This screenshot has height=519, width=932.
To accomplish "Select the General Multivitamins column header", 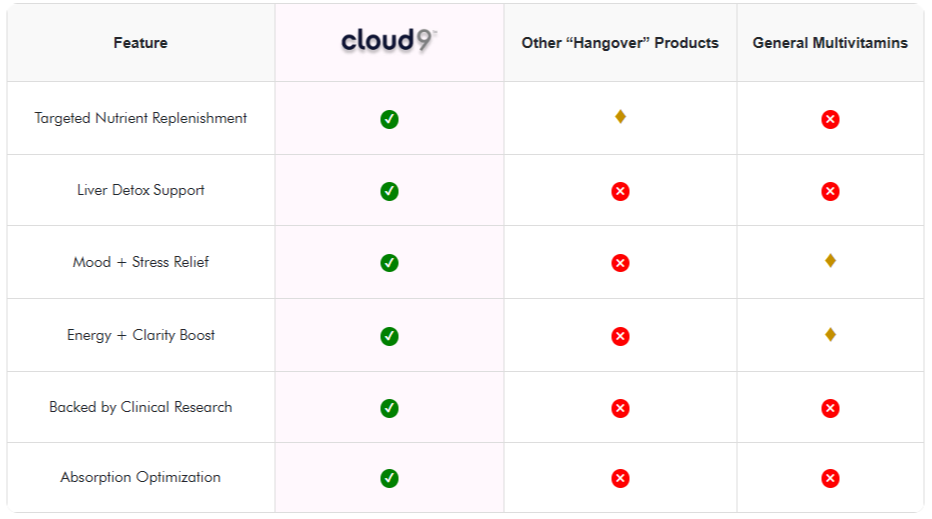I will click(x=830, y=43).
